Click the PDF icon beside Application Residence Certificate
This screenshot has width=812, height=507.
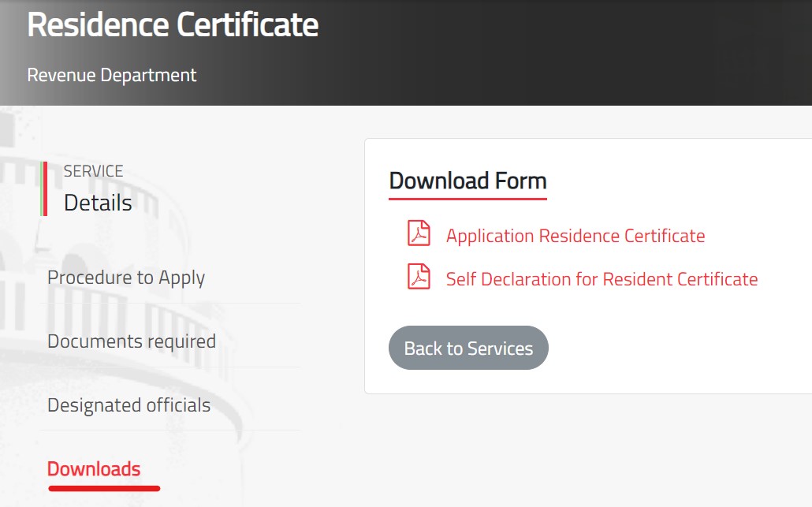tap(419, 233)
